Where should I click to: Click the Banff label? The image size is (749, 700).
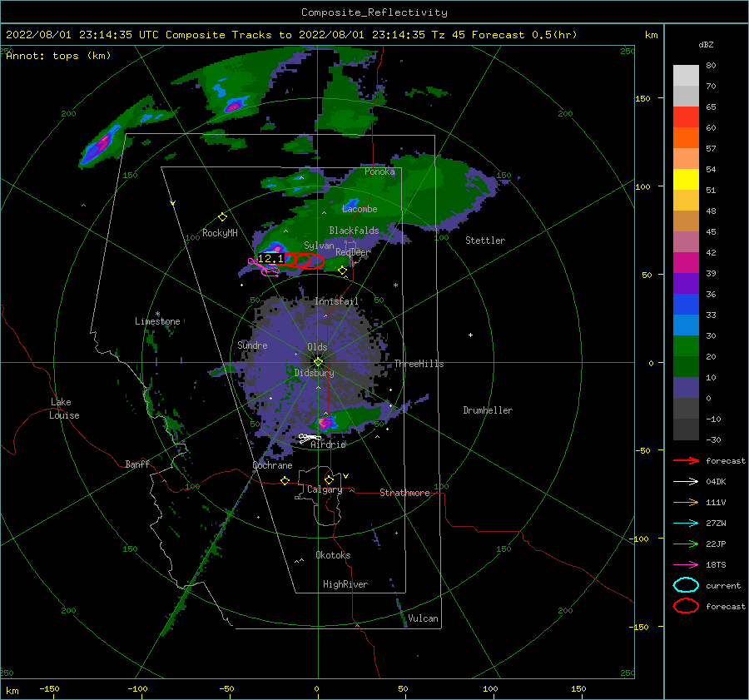[137, 464]
